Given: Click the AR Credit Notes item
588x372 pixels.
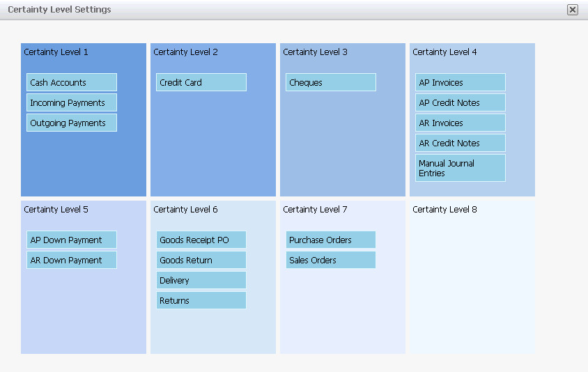Looking at the screenshot, I should coord(461,143).
